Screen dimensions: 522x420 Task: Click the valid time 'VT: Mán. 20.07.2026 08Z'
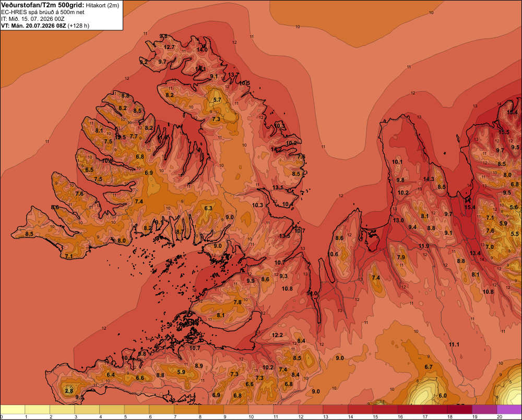click(33, 26)
